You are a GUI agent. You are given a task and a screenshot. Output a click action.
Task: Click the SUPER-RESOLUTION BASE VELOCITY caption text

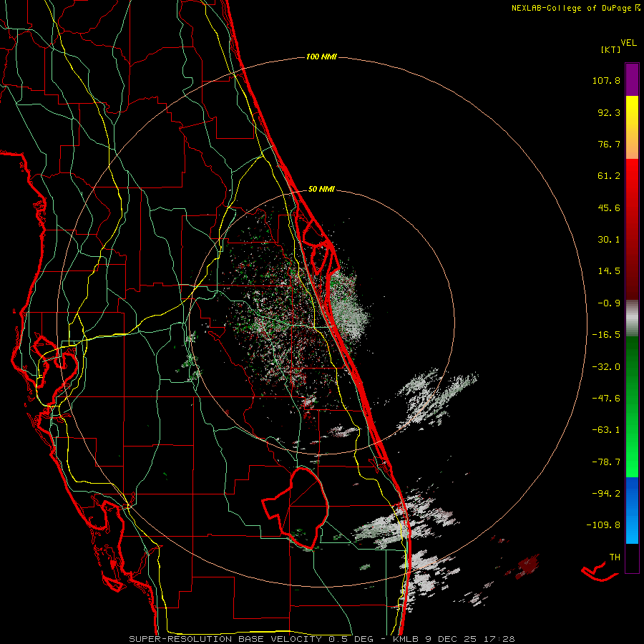[x=227, y=639]
